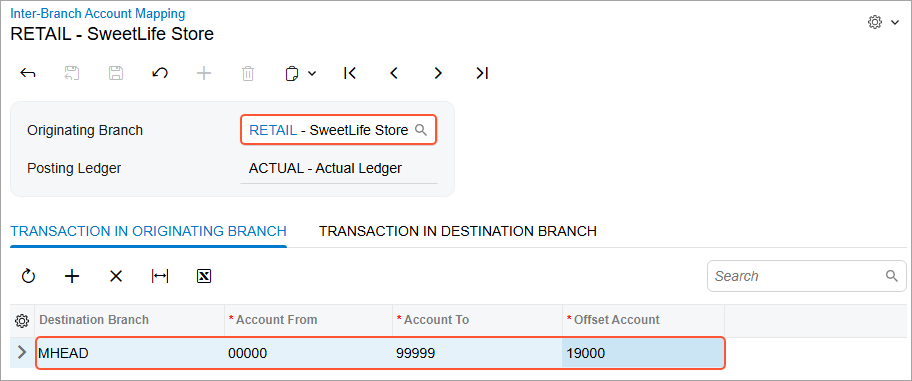Screen dimensions: 912x381
Task: Open the Clipboard dropdown menu
Action: [x=300, y=73]
